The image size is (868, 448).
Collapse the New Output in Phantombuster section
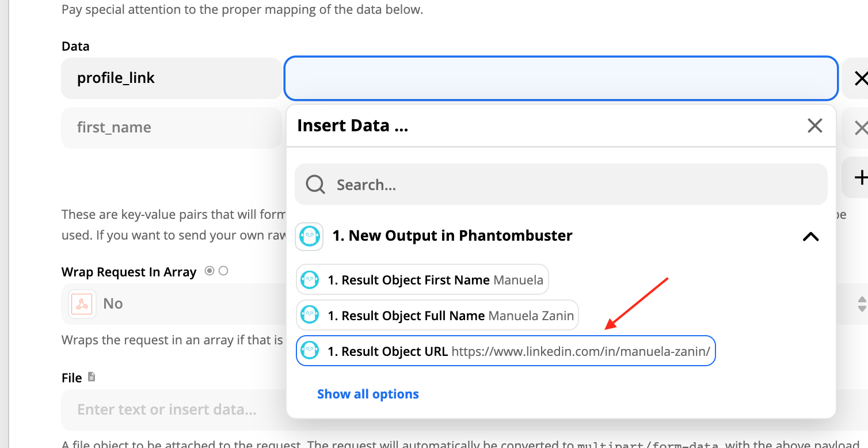pyautogui.click(x=810, y=236)
